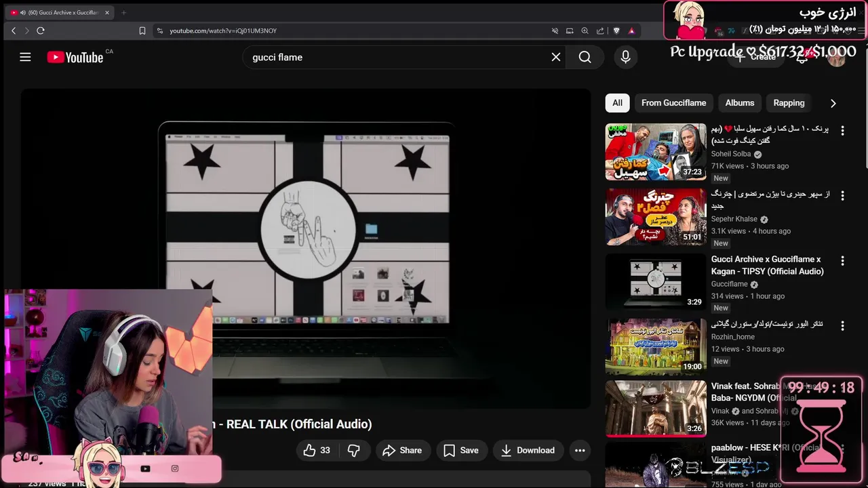
Task: Open options for Sepehr Khalse video
Action: tap(842, 195)
